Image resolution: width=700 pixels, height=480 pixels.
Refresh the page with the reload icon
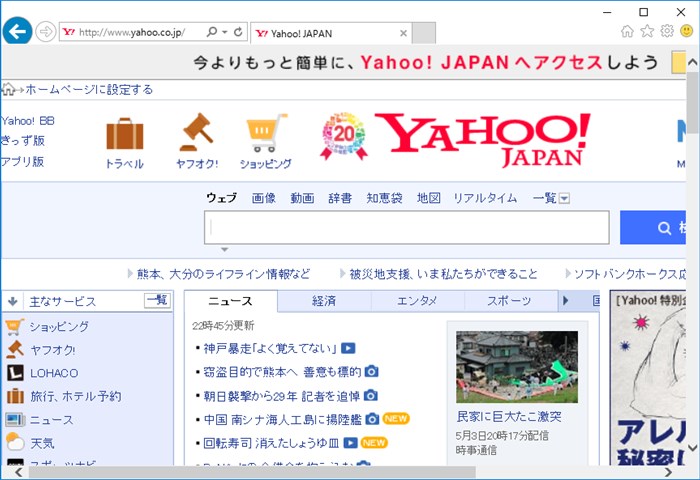coord(238,32)
